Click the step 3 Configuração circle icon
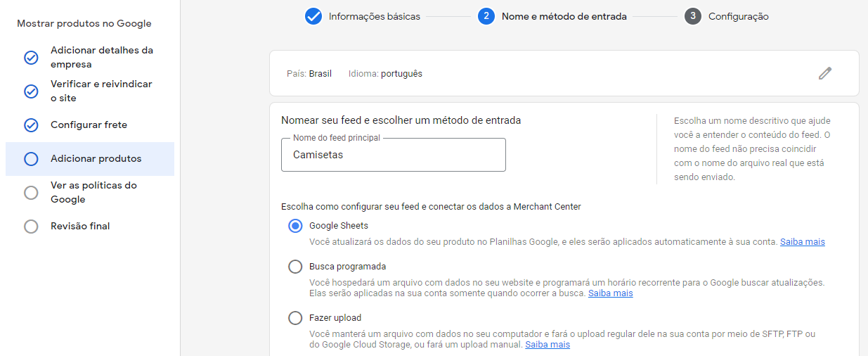The width and height of the screenshot is (868, 356). coord(693,16)
